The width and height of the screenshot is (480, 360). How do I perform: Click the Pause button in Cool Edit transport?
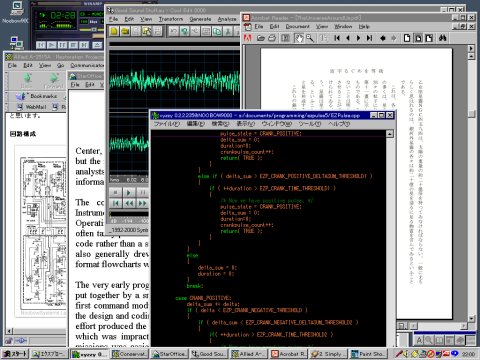[142, 192]
